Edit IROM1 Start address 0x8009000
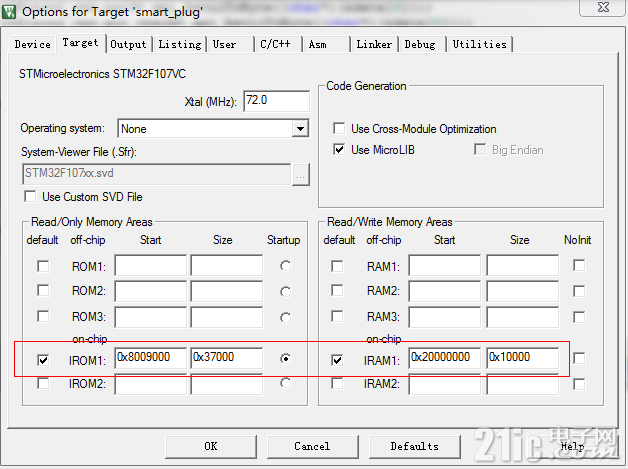Viewport: 628px width, 469px height. click(151, 358)
